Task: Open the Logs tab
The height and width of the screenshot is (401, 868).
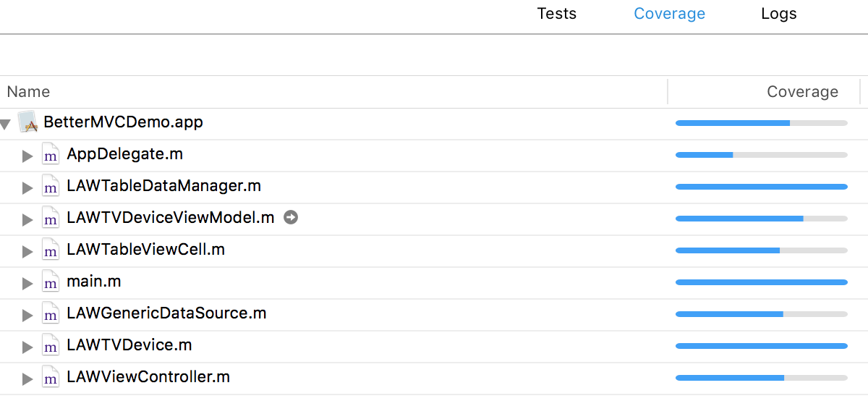Action: 778,14
